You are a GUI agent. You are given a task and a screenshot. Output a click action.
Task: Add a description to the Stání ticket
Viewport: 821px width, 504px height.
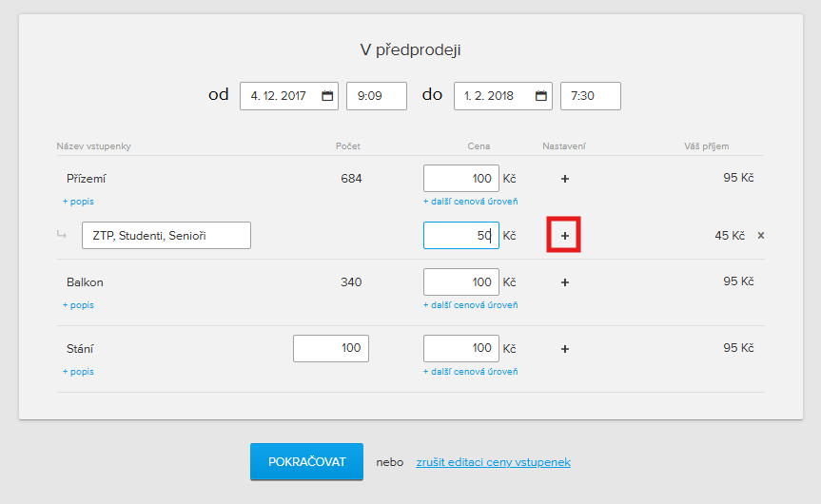click(78, 372)
